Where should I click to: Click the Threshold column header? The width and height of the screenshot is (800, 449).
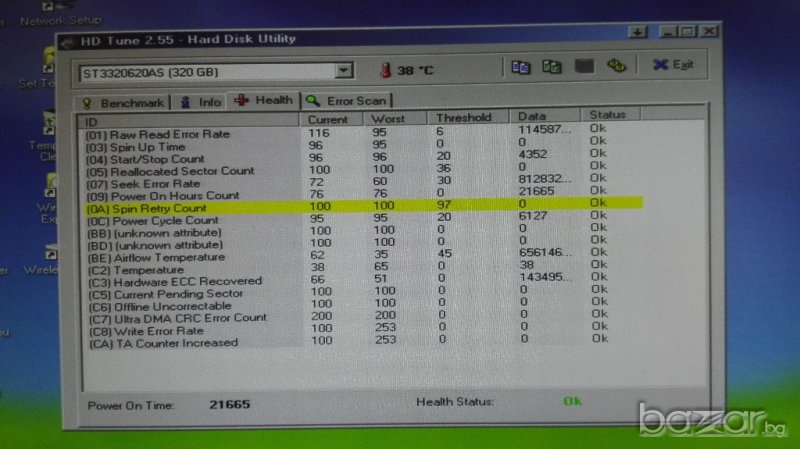click(464, 117)
